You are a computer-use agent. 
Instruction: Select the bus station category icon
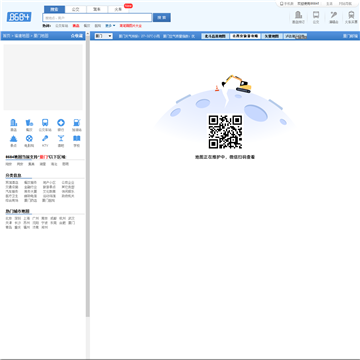(x=45, y=123)
